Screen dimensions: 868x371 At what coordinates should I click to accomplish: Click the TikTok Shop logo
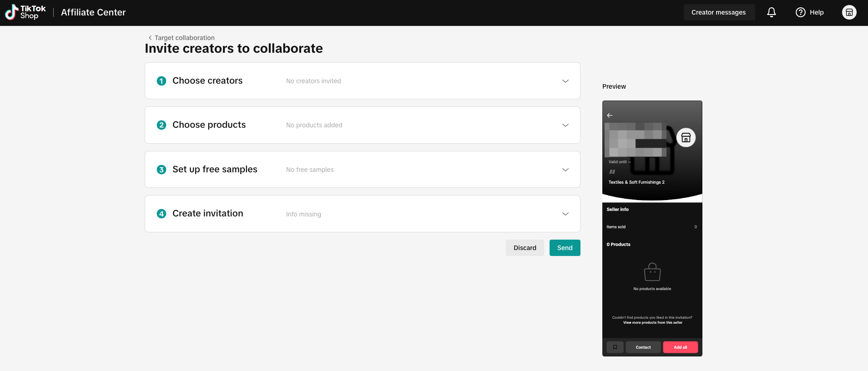click(25, 12)
